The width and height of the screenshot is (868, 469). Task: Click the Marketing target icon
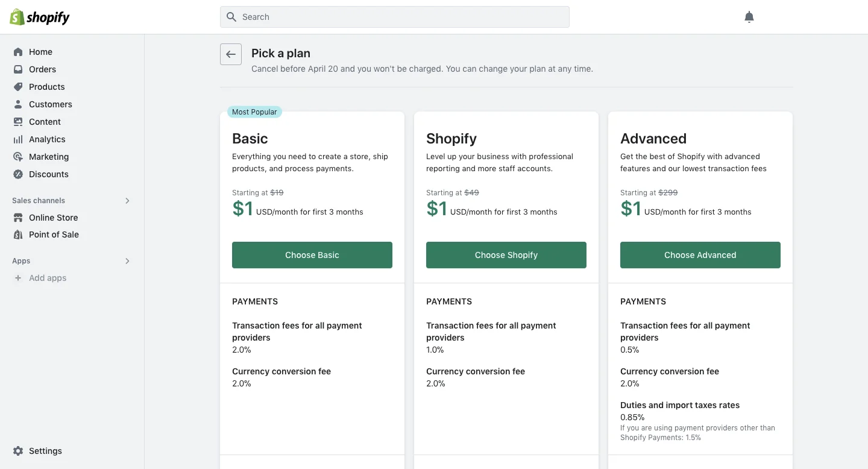[x=18, y=157]
